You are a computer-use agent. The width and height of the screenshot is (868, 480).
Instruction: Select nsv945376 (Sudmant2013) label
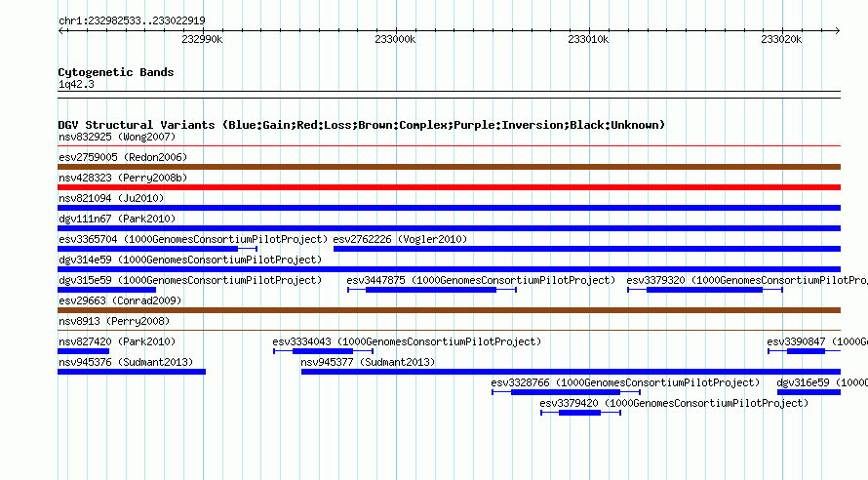(x=126, y=362)
